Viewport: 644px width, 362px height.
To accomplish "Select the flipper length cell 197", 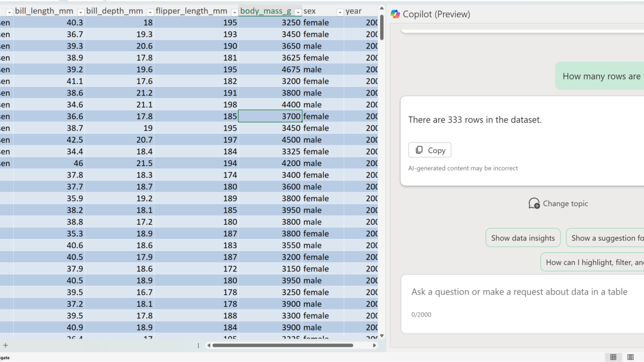I will pos(196,140).
